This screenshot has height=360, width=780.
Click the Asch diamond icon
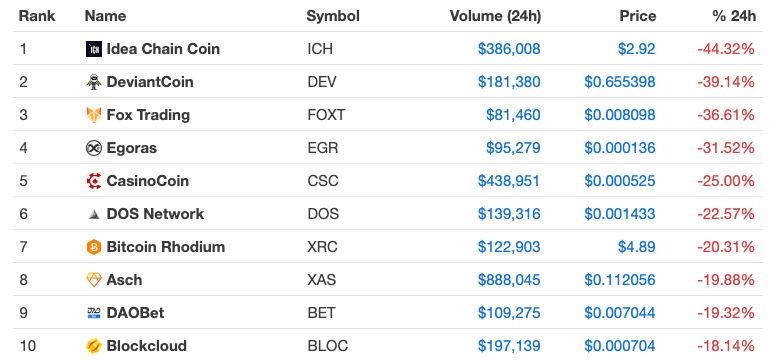(94, 280)
